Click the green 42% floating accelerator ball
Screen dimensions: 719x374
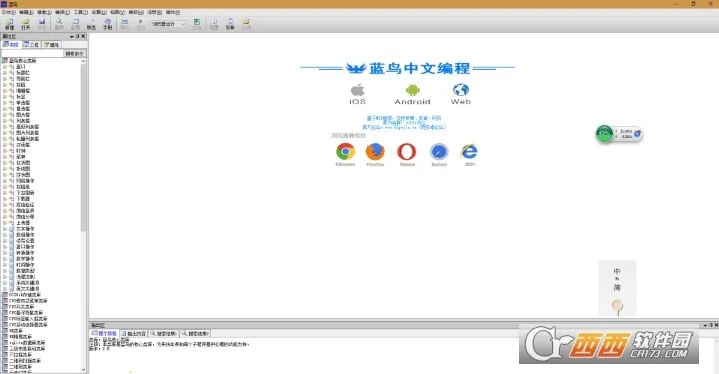(x=604, y=133)
